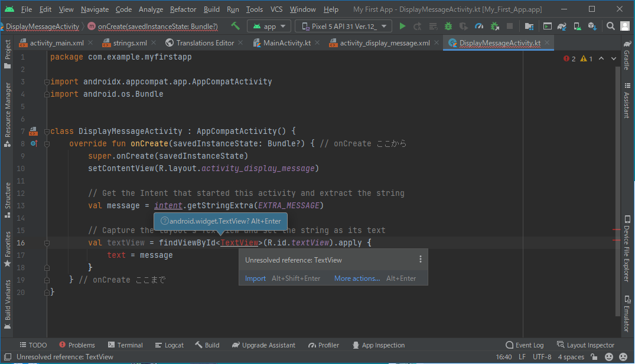Run the app with green play button
The width and height of the screenshot is (635, 364).
(402, 27)
